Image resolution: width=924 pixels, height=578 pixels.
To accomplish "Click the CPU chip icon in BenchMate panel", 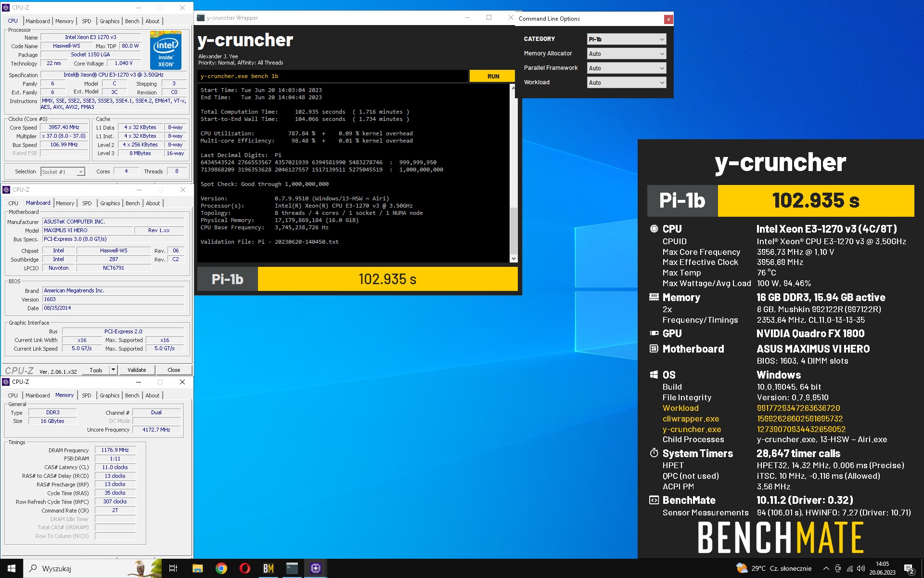I will [x=654, y=229].
